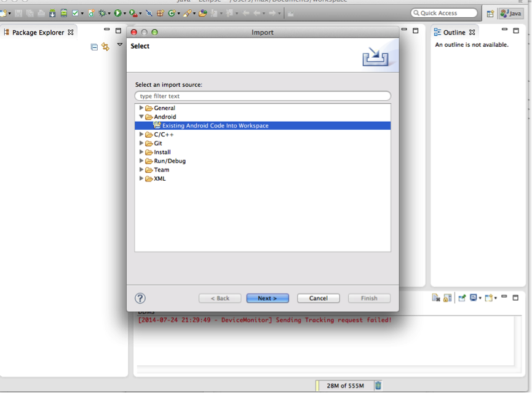Viewport: 532px width, 393px height.
Task: Click the Display Selected Console monitor icon
Action: 473,298
